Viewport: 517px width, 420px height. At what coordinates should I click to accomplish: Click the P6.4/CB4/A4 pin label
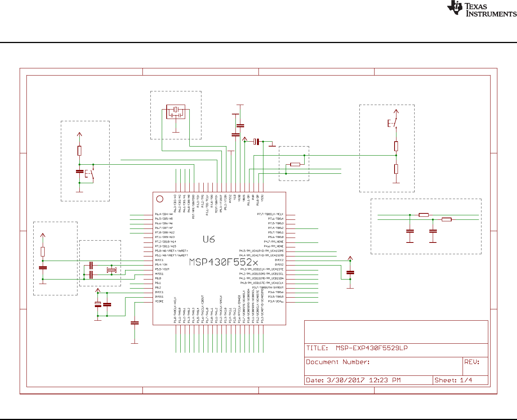164,214
